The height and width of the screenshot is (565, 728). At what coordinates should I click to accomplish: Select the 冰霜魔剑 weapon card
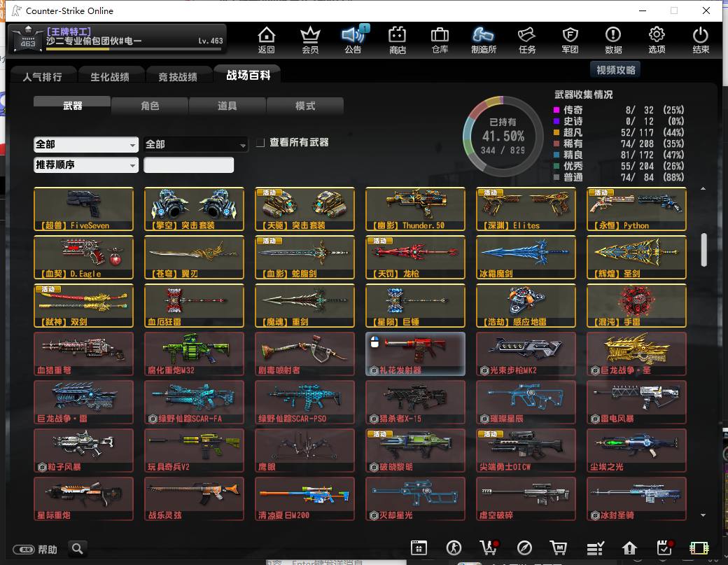pos(526,257)
